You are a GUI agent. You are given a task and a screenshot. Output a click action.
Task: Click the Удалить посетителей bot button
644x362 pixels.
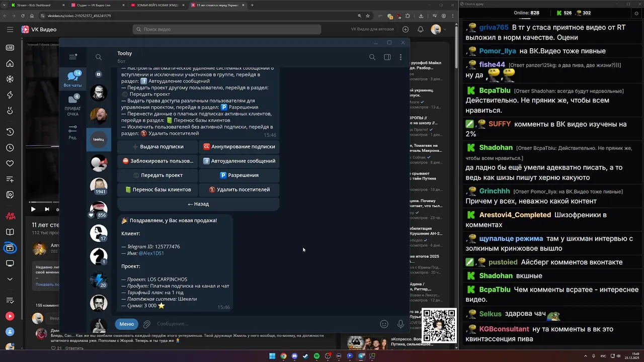click(239, 190)
